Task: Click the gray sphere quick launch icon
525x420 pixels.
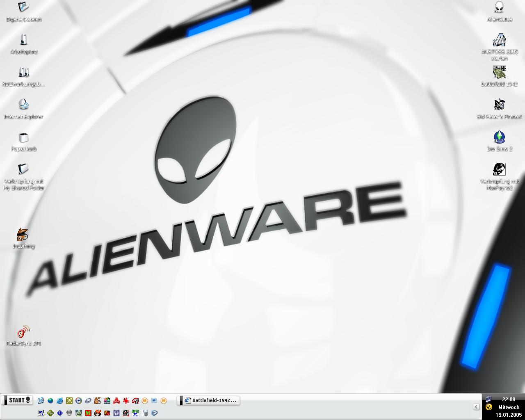Action: (69, 413)
